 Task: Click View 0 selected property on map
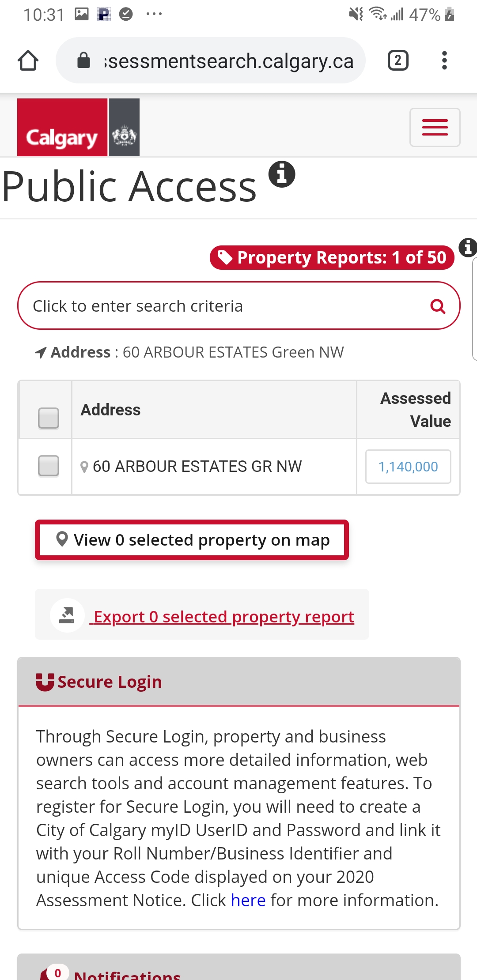tap(192, 540)
